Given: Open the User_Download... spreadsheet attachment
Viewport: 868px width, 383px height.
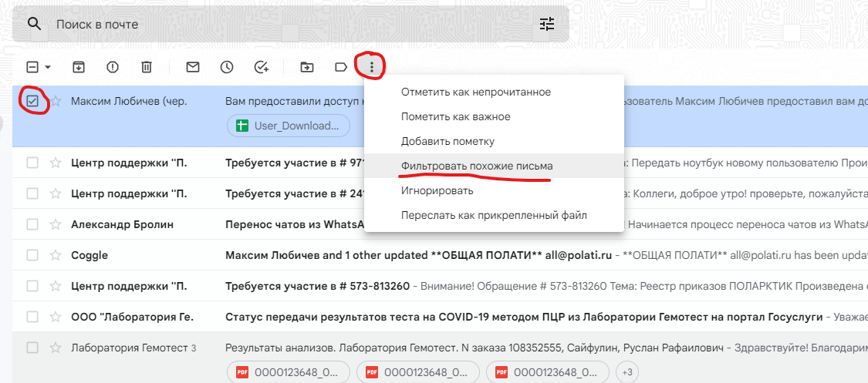Looking at the screenshot, I should pos(289,126).
